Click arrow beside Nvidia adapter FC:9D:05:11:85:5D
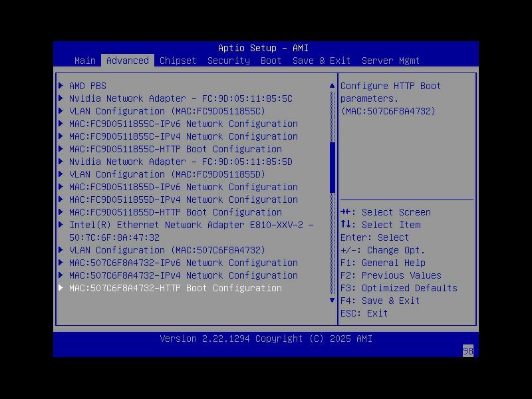The image size is (532, 399). tap(61, 161)
